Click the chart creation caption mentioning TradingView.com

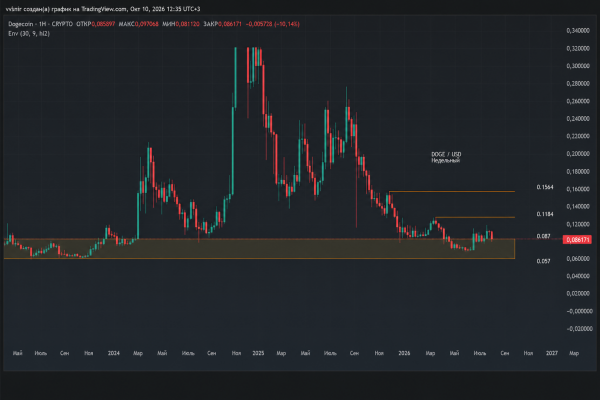103,9
